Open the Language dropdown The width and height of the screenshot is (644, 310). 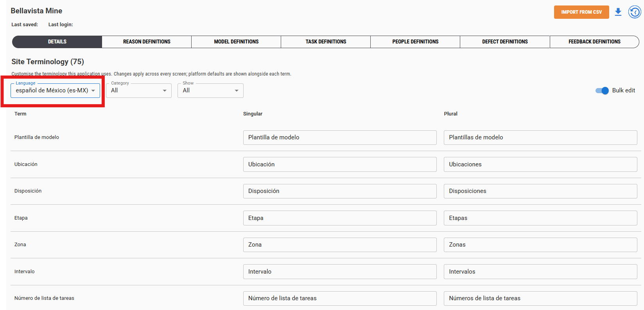tap(55, 90)
